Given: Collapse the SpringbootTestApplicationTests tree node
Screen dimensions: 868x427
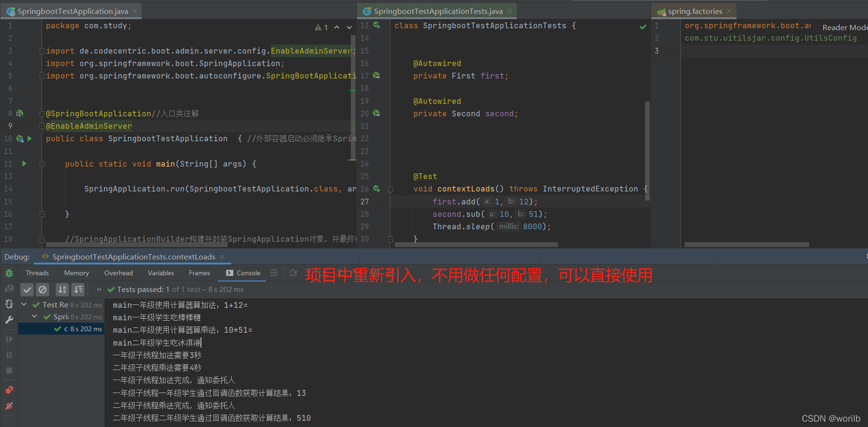Looking at the screenshot, I should point(34,316).
